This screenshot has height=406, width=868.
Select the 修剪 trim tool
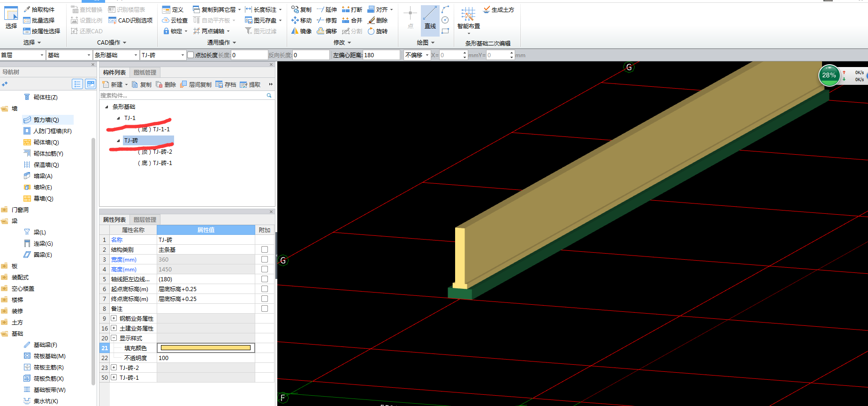327,20
